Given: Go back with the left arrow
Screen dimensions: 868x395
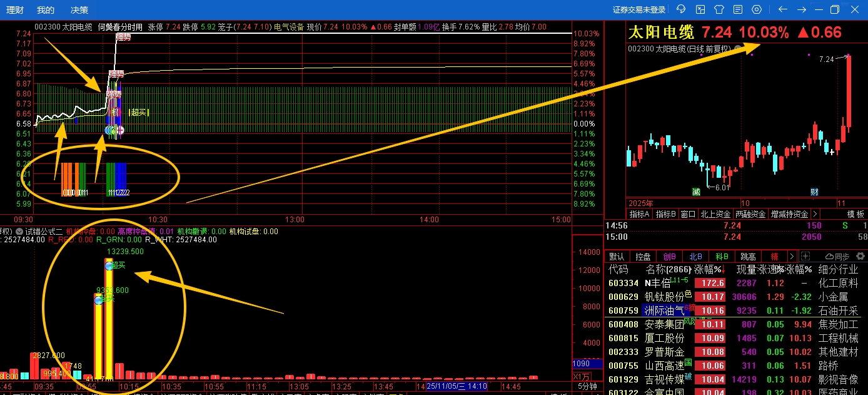Looking at the screenshot, I should point(782,9).
